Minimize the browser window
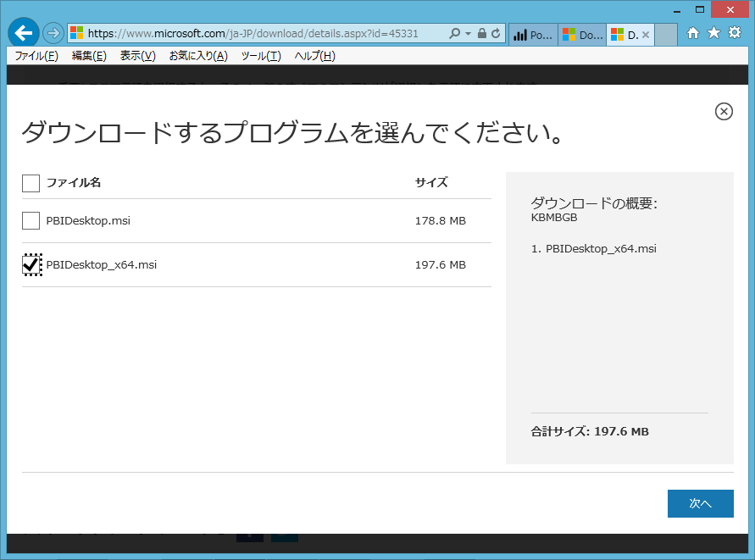The width and height of the screenshot is (755, 560). (677, 11)
